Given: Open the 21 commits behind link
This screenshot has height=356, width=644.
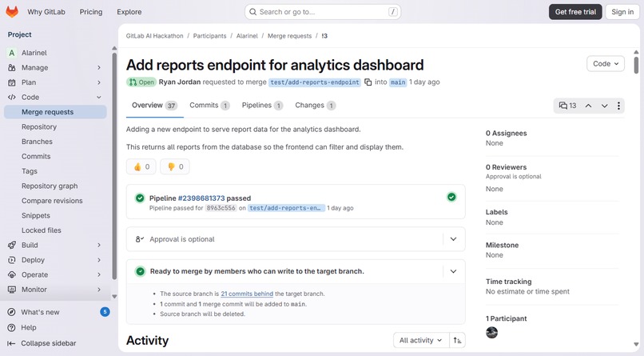Looking at the screenshot, I should point(247,294).
